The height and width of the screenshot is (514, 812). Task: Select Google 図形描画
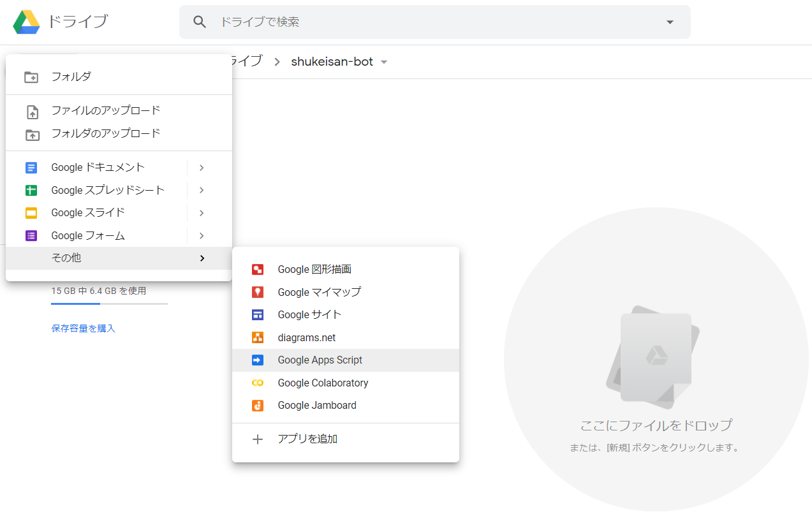coord(346,270)
